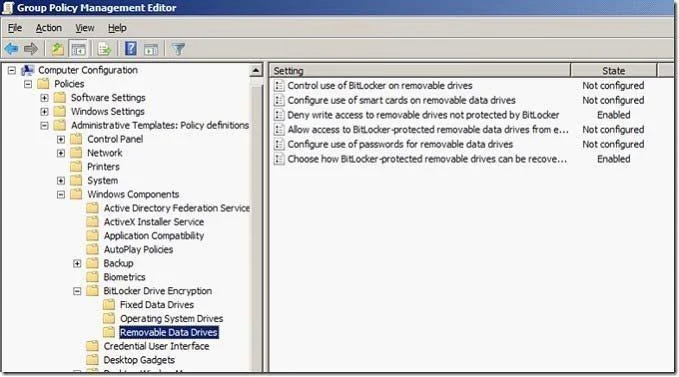
Task: Collapse BitLocker Drive Encryption node
Action: tap(77, 291)
